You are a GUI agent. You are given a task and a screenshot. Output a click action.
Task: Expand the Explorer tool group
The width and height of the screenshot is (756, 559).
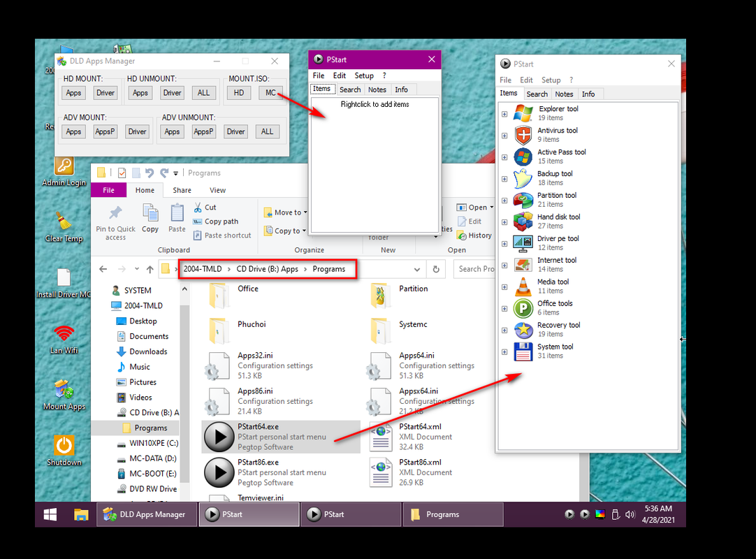(x=504, y=115)
